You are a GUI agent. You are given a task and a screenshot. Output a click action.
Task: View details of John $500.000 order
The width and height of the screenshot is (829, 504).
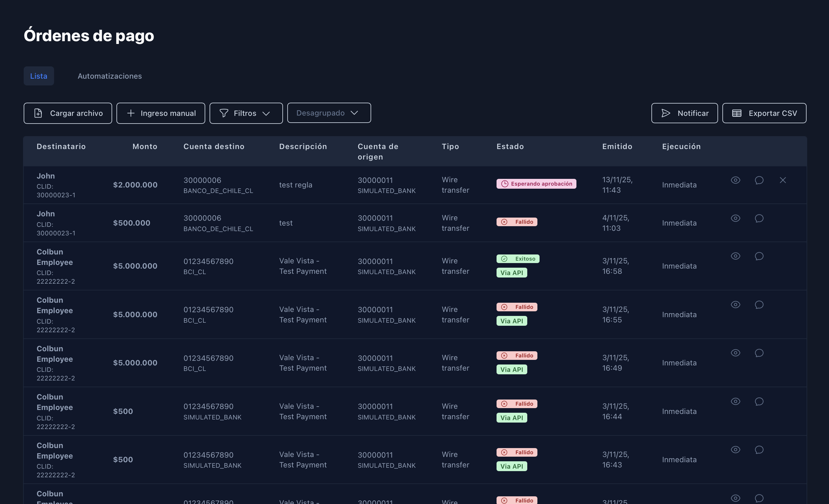[736, 218]
